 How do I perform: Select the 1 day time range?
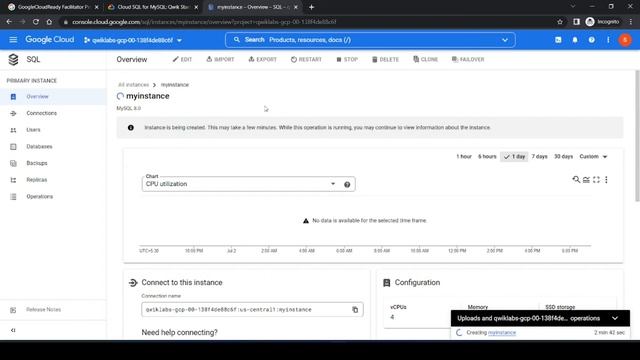(x=514, y=157)
